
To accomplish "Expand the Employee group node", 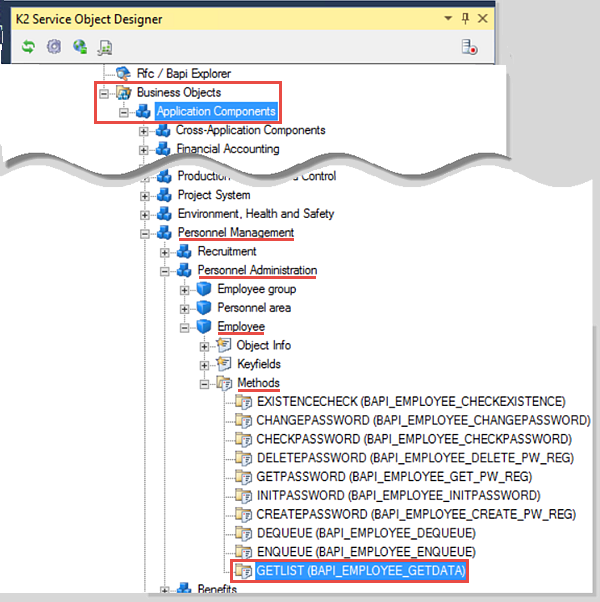I will click(185, 289).
